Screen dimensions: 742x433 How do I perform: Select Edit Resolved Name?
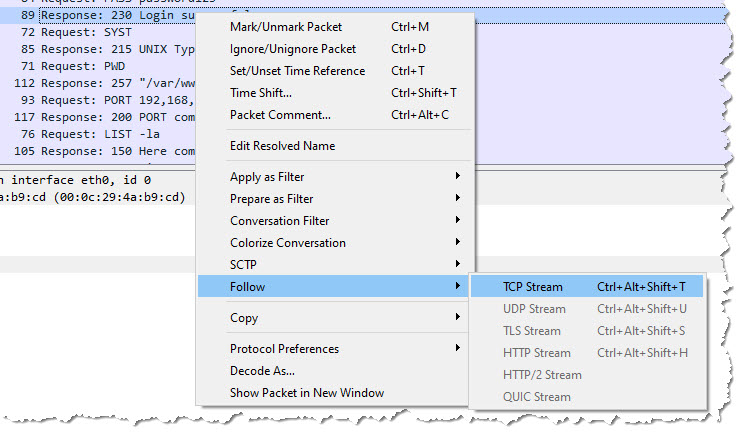282,146
